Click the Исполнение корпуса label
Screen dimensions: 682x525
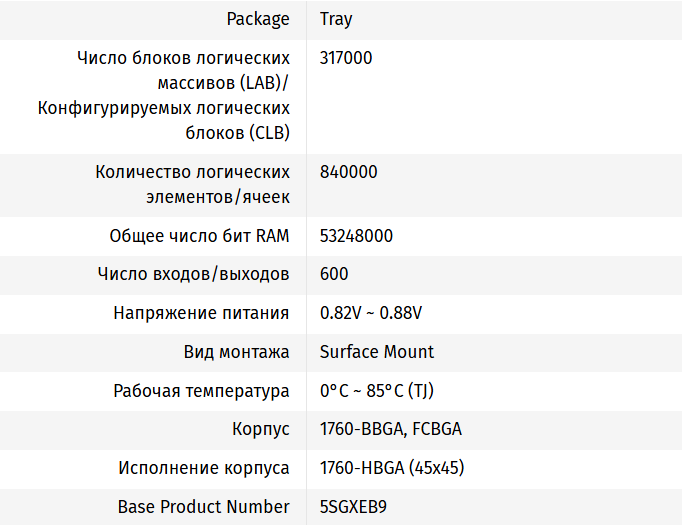click(204, 468)
